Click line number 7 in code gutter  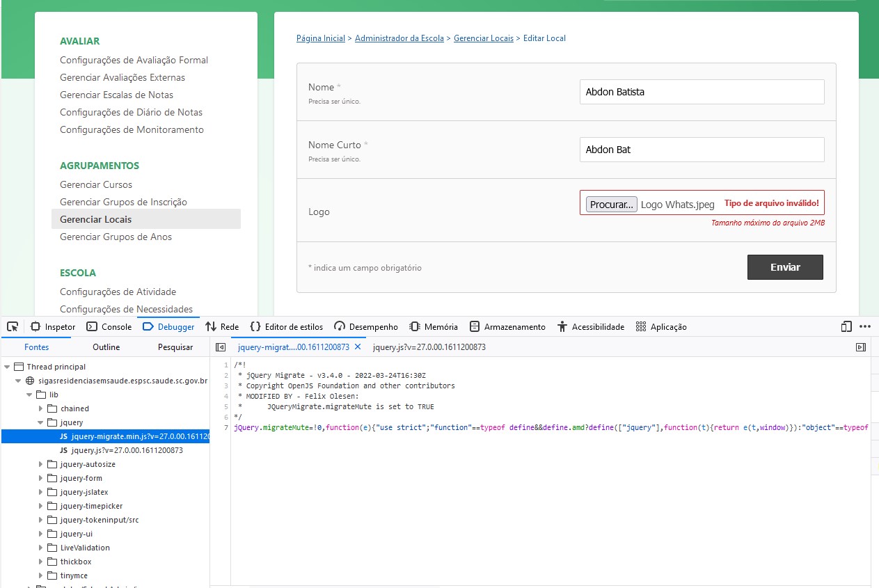point(225,427)
